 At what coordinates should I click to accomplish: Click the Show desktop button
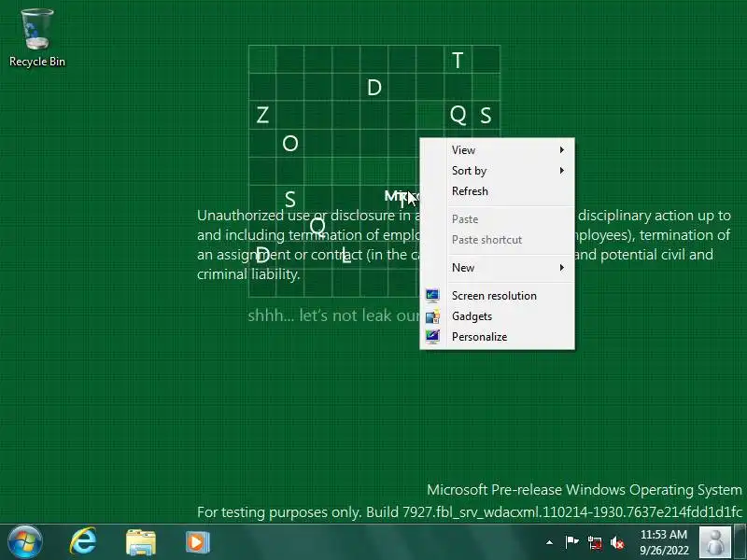coord(740,541)
